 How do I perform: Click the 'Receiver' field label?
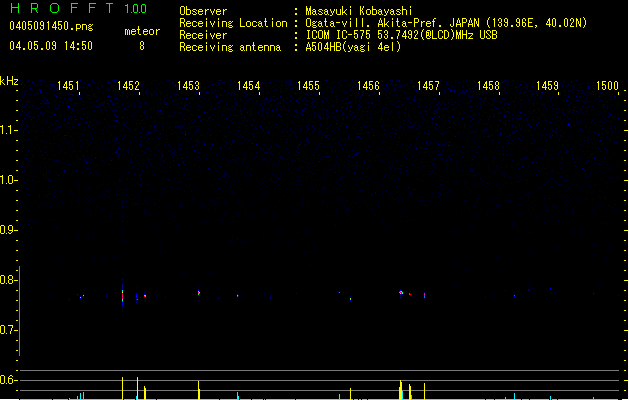pyautogui.click(x=203, y=35)
